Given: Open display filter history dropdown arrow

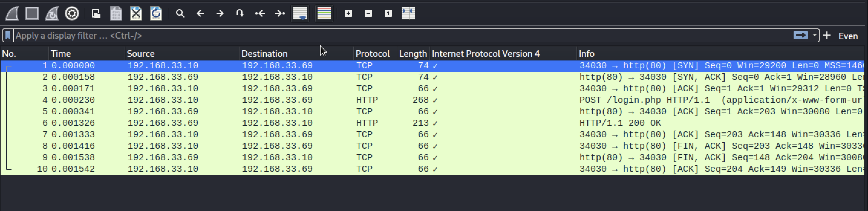Looking at the screenshot, I should point(814,35).
